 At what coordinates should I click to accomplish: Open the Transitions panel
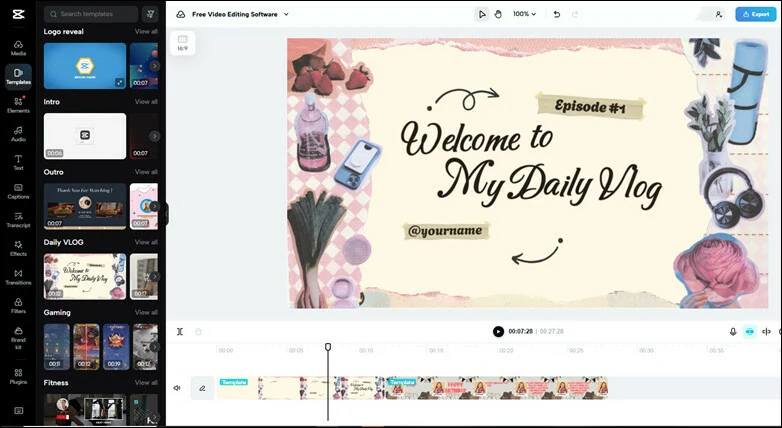(18, 277)
